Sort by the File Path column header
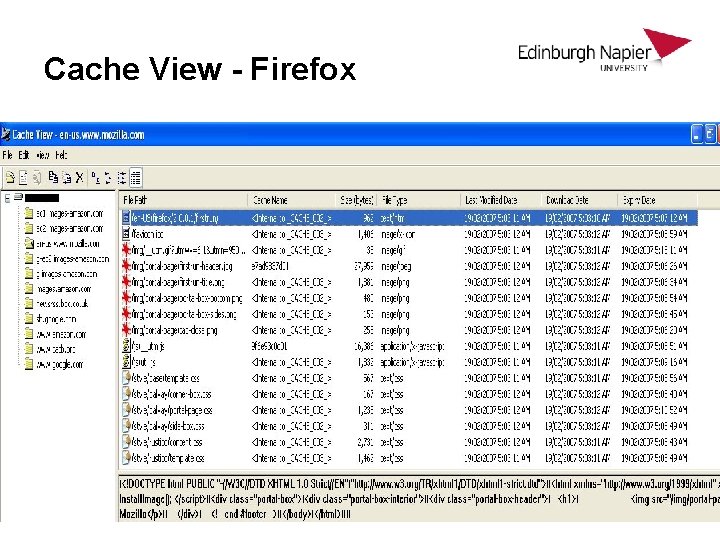The image size is (720, 540). 184,200
